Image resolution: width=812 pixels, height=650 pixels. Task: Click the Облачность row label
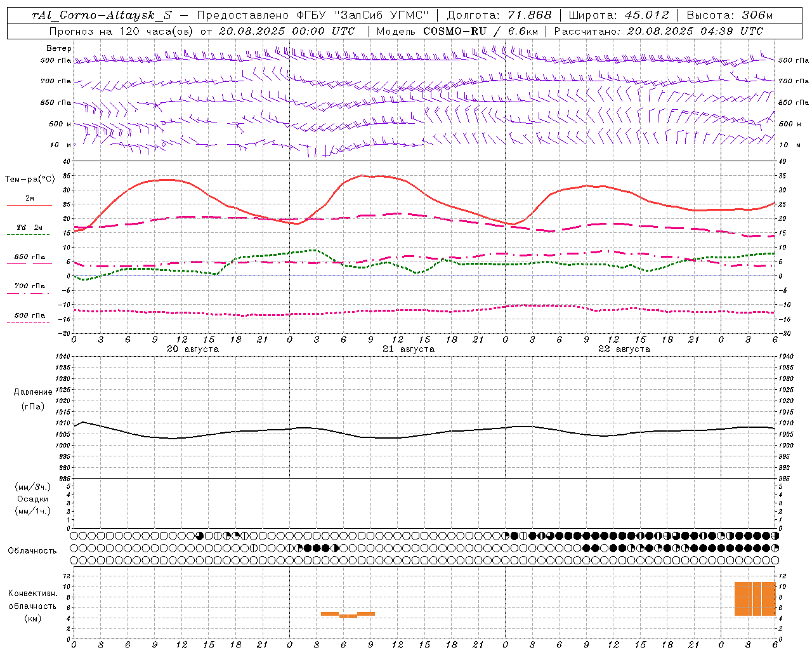tap(32, 551)
